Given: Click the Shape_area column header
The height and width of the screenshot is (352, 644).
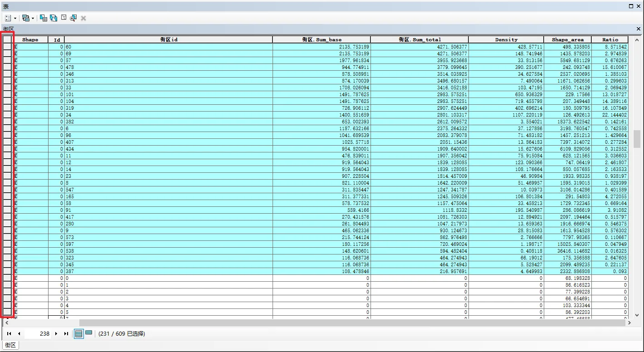Looking at the screenshot, I should [x=567, y=39].
